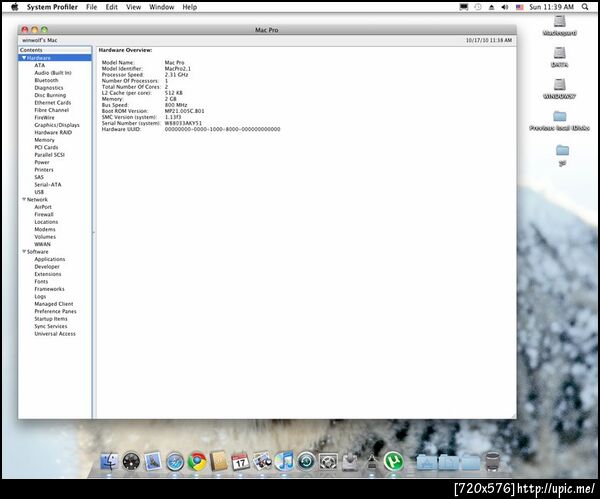Select Fibre Channel in the sidebar

pos(52,110)
